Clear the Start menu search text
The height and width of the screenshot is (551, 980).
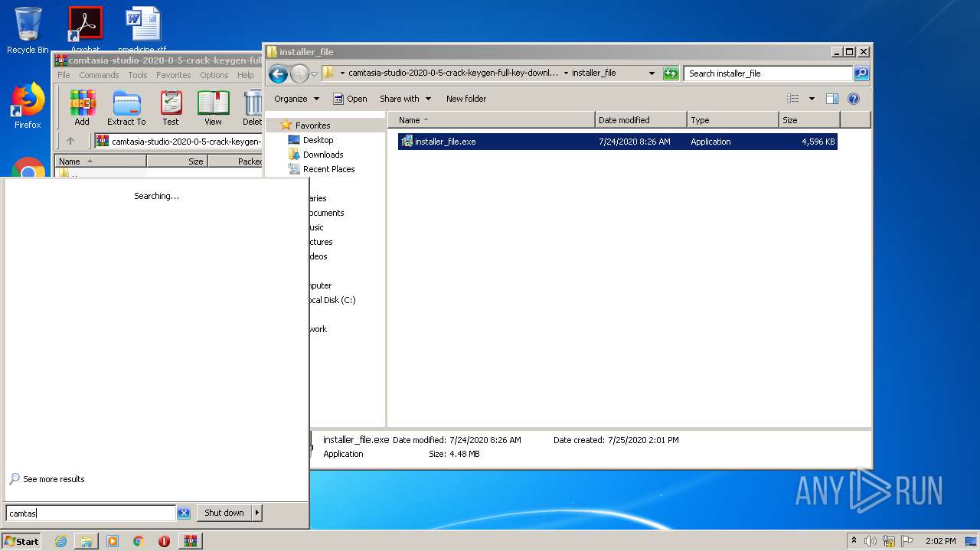(x=184, y=514)
